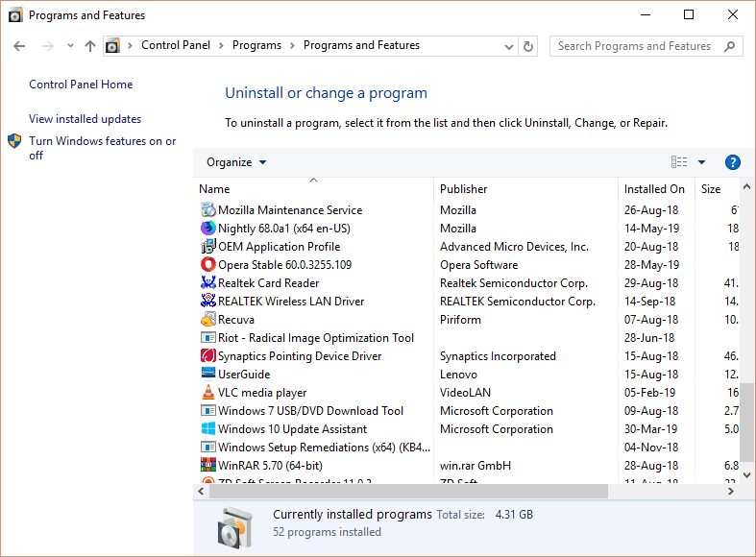The image size is (756, 557).
Task: Click the 28-Jun-18 install date
Action: 649,338
